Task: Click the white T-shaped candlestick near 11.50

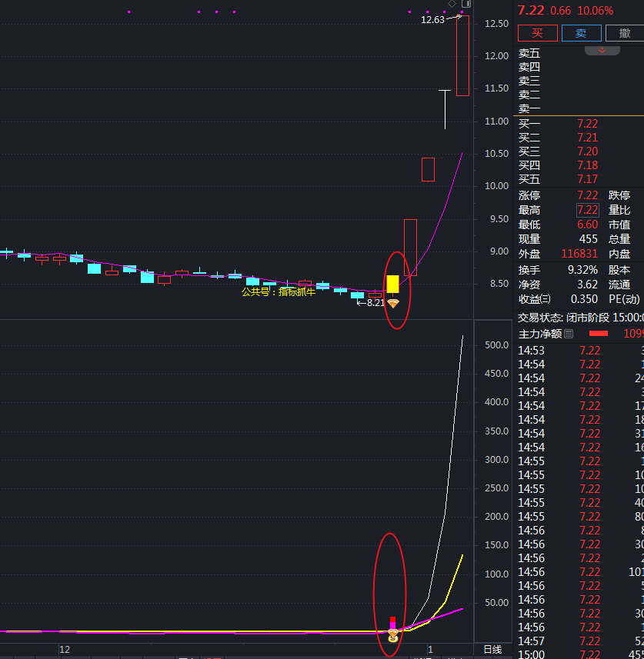Action: click(x=445, y=109)
